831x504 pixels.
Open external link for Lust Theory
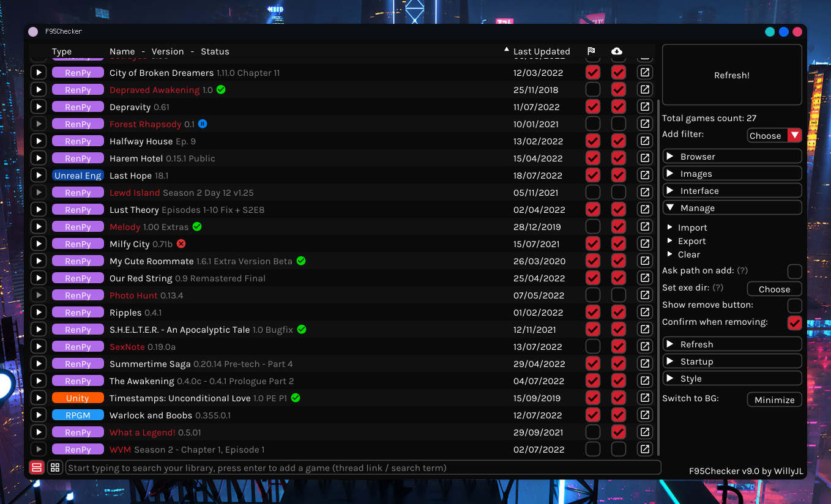coord(644,210)
